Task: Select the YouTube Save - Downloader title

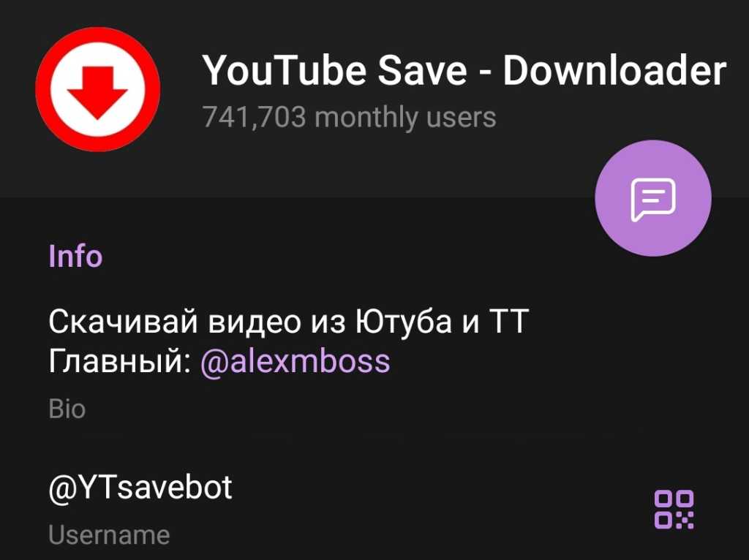Action: [464, 71]
